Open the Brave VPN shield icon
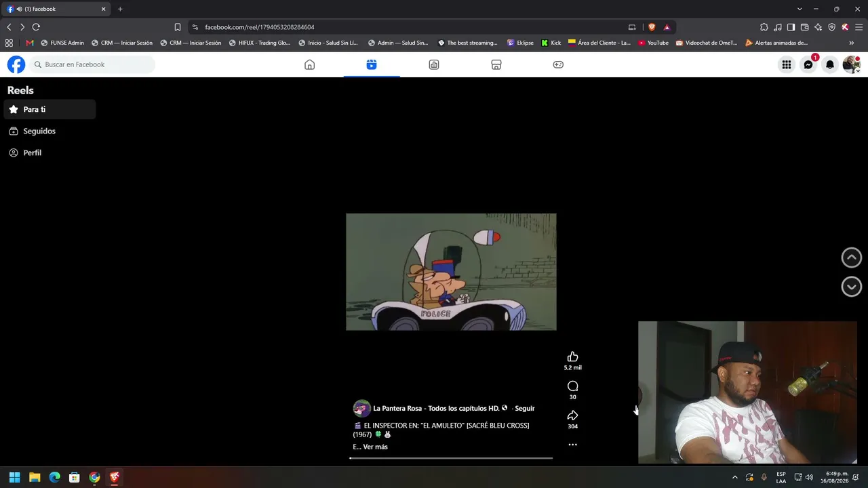The image size is (868, 488). (831, 27)
